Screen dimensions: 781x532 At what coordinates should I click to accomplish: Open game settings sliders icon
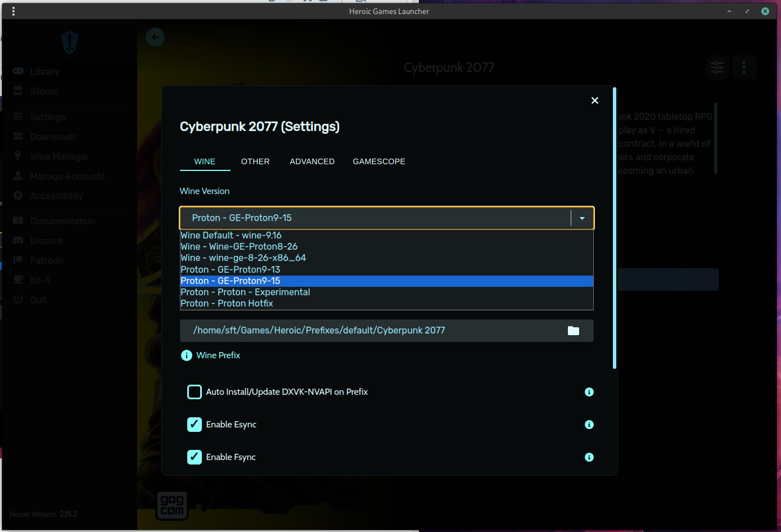(x=717, y=68)
